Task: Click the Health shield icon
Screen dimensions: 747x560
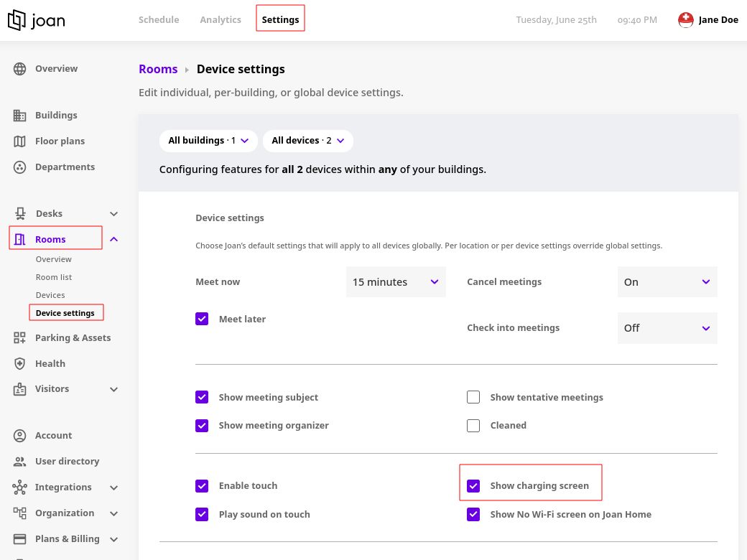Action: pos(19,364)
